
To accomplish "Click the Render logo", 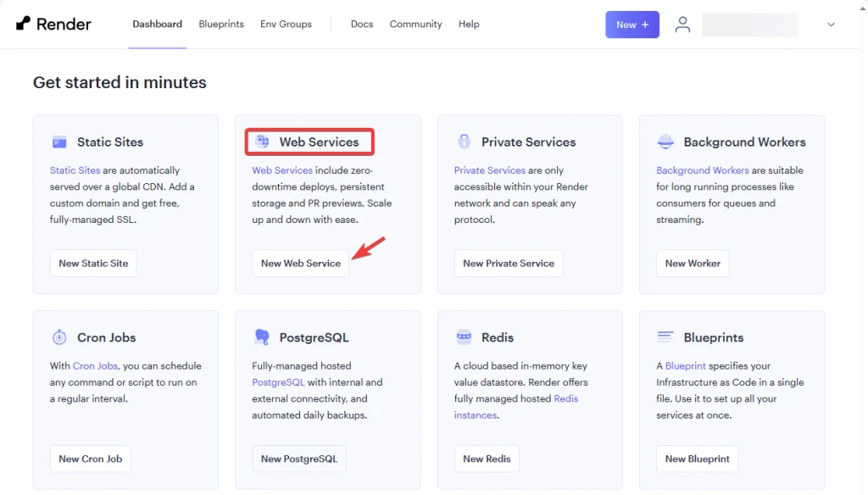I will coord(53,25).
